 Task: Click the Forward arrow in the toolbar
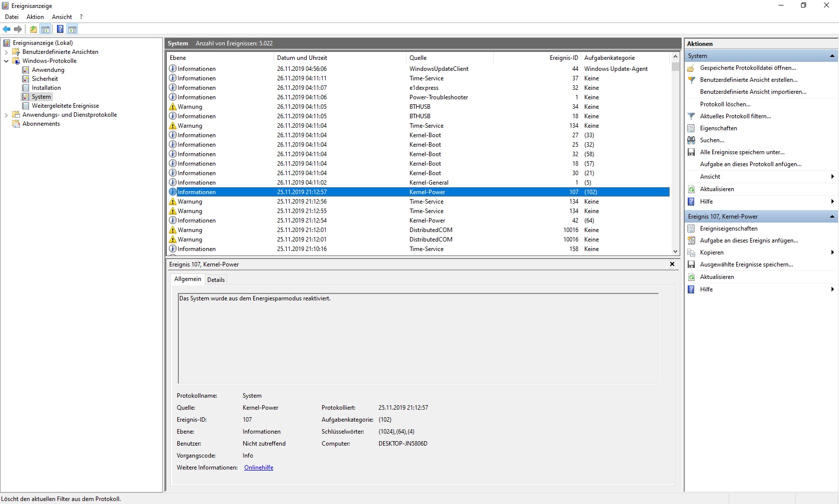tap(18, 29)
